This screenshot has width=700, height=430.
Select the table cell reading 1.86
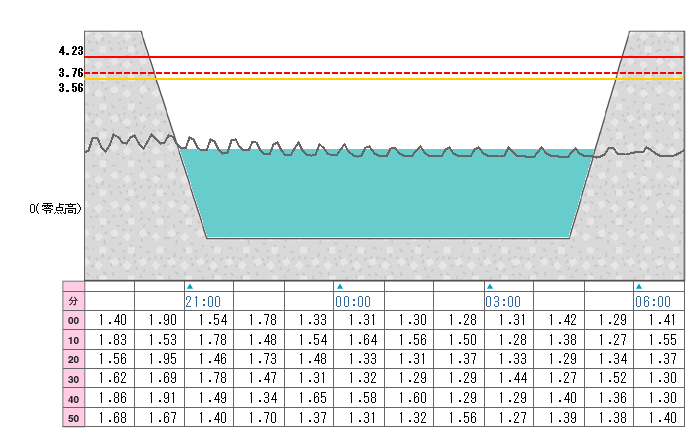109,398
